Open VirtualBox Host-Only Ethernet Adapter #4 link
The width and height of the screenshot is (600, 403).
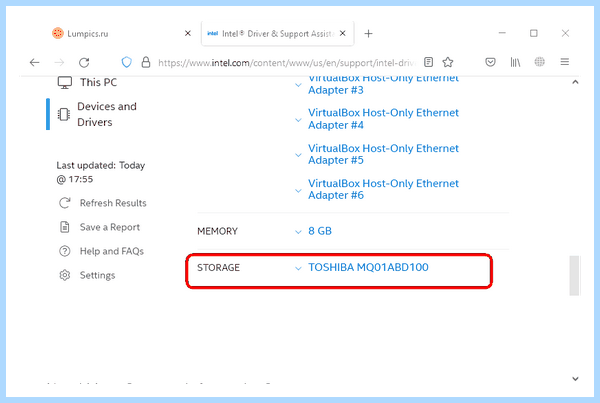[x=383, y=119]
